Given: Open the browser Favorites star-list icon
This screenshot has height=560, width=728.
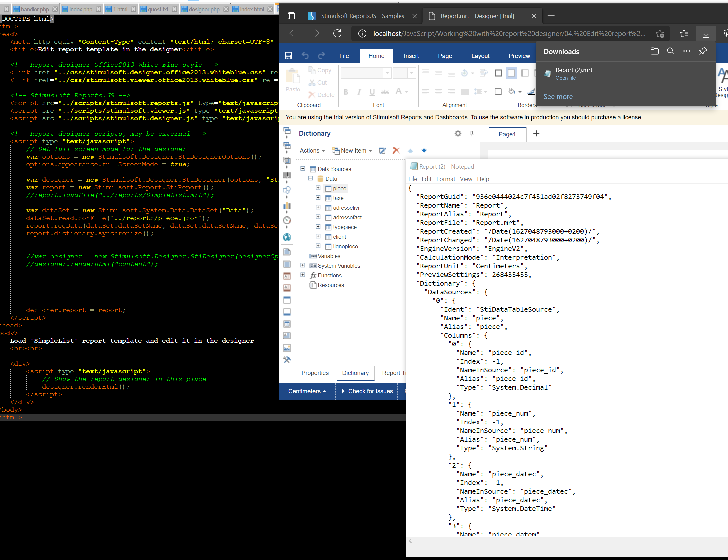Looking at the screenshot, I should pyautogui.click(x=684, y=33).
